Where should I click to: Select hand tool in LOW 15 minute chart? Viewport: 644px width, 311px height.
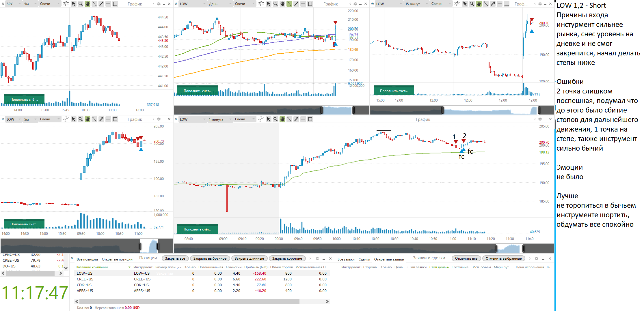point(479,4)
